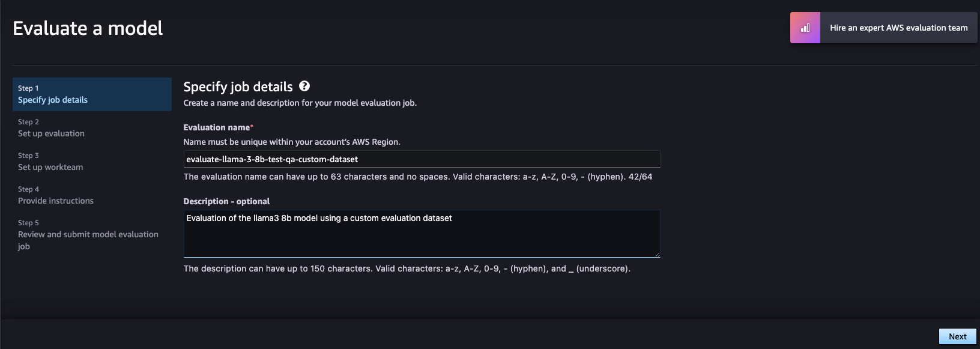Click the 42/64 character counter text

point(640,177)
